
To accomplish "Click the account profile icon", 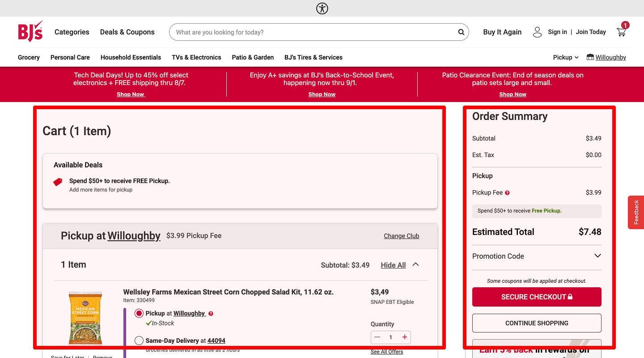I will (537, 32).
